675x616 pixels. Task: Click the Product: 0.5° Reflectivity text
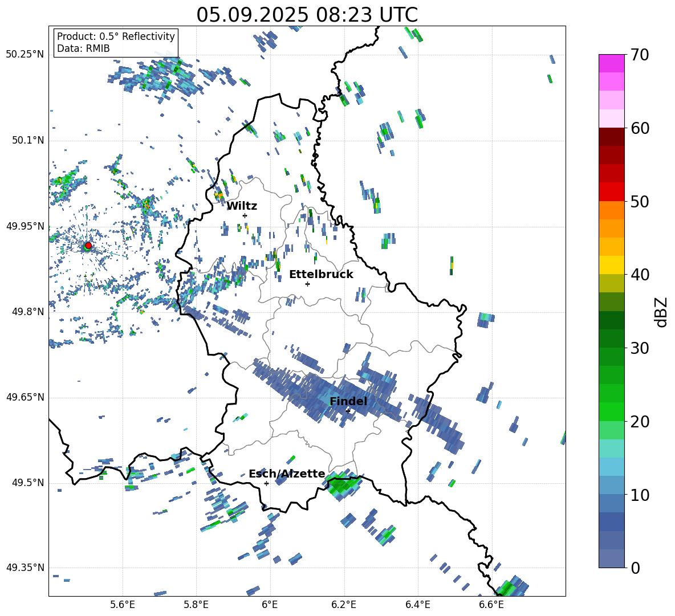tap(116, 36)
